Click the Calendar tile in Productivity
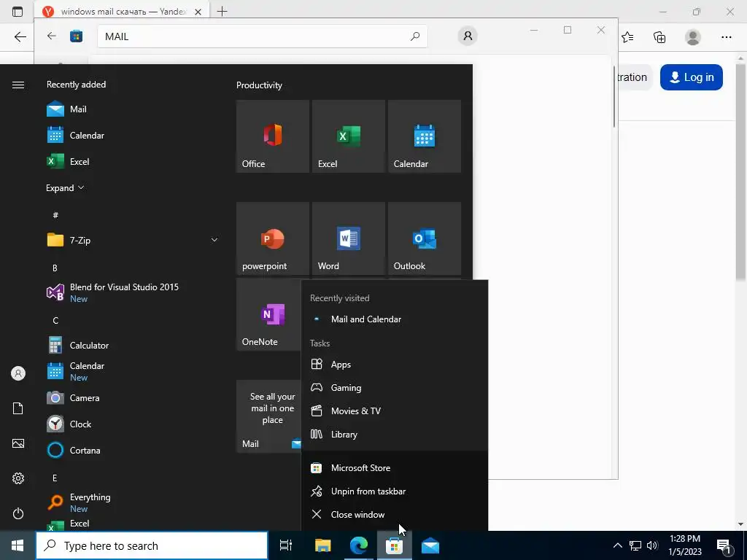Image resolution: width=747 pixels, height=560 pixels. point(424,136)
